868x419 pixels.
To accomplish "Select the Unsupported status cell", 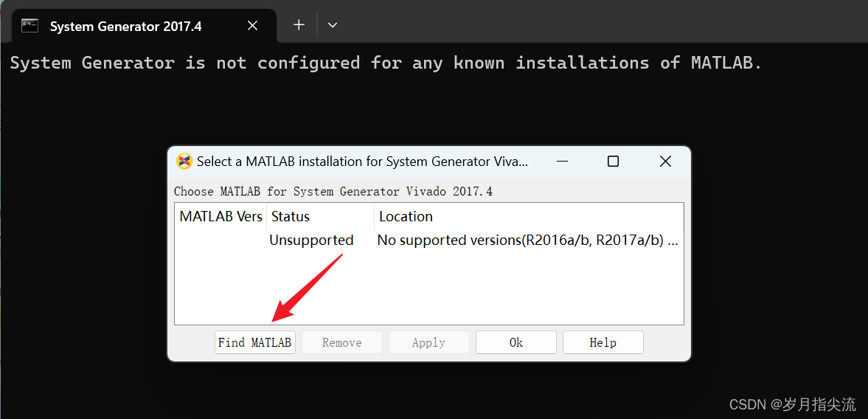I will [x=311, y=240].
